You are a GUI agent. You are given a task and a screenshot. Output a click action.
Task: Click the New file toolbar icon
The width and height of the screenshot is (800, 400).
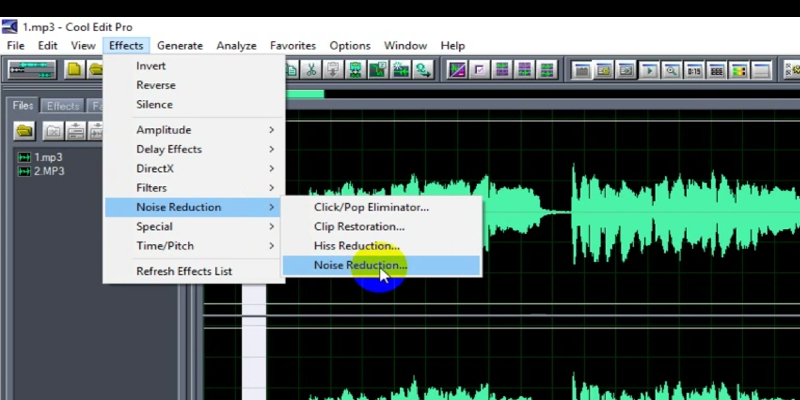[x=74, y=70]
